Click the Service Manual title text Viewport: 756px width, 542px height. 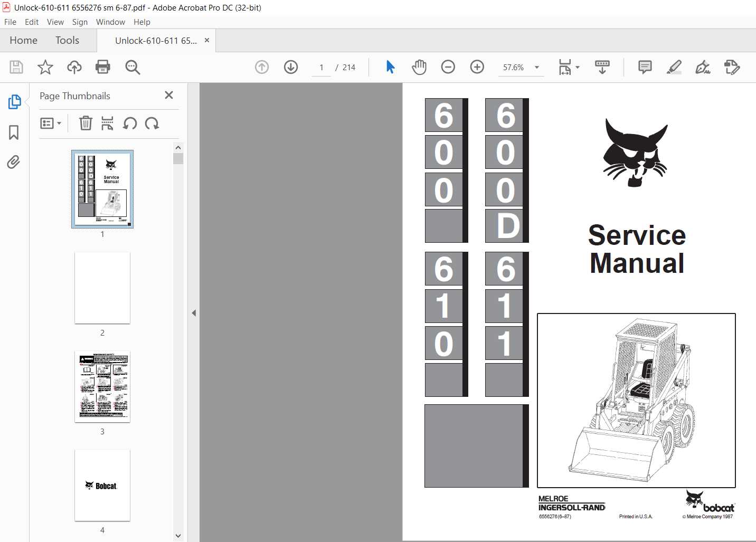tap(637, 249)
